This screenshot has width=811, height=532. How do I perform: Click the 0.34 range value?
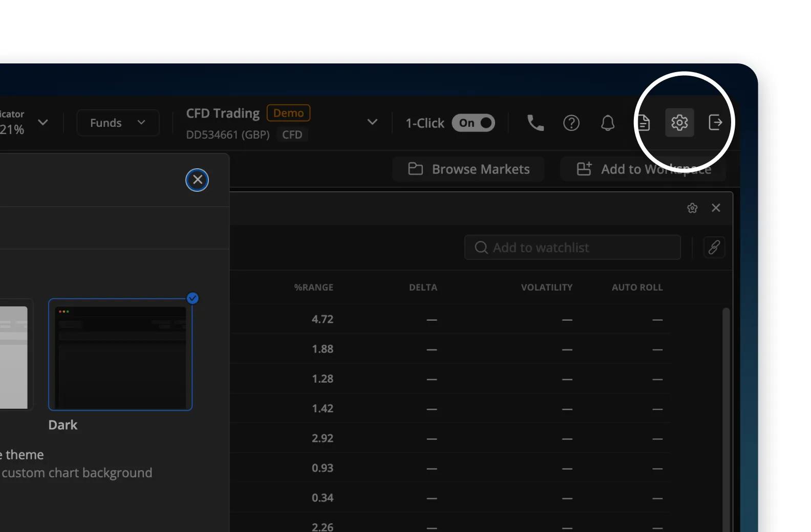tap(323, 497)
